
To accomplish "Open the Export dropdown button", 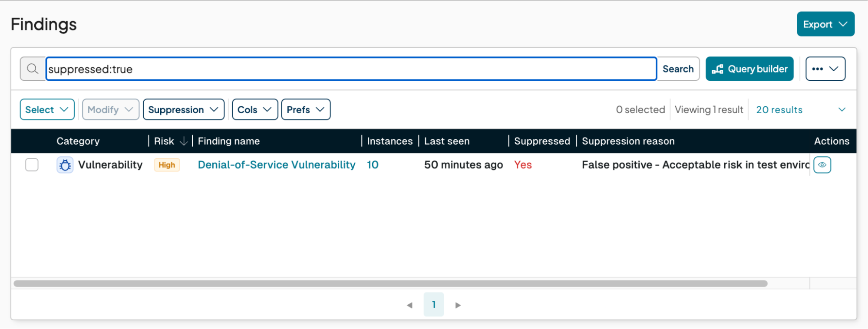I will click(825, 24).
